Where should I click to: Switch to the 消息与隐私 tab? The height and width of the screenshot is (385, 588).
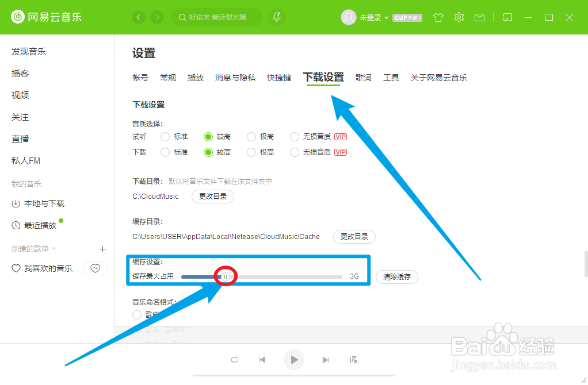tap(235, 78)
